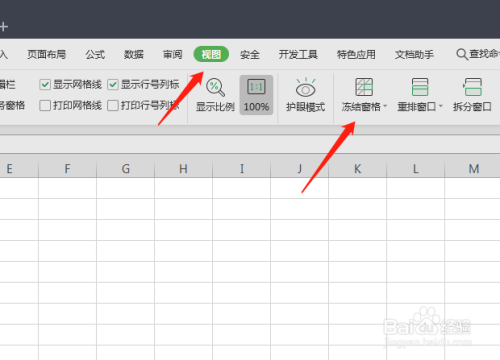Open the 安全 ribbon tab
This screenshot has width=500, height=360.
coord(250,54)
